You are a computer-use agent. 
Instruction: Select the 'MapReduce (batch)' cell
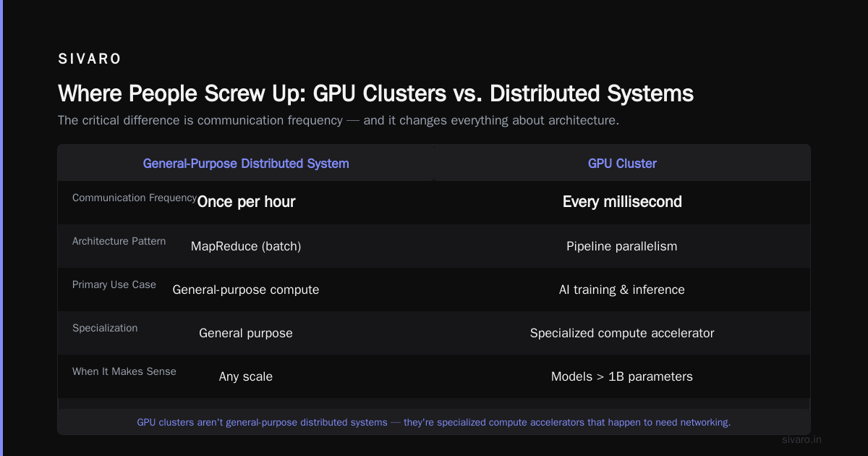[x=246, y=246]
